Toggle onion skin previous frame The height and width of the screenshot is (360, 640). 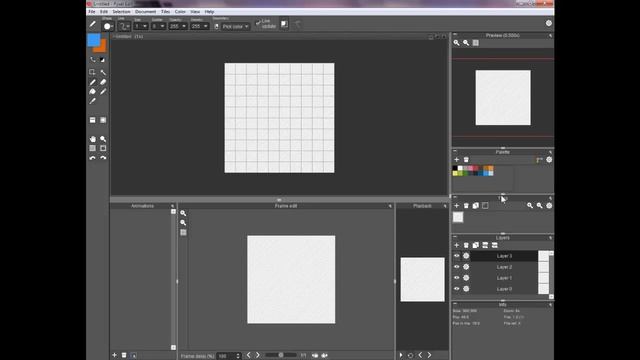(315, 356)
